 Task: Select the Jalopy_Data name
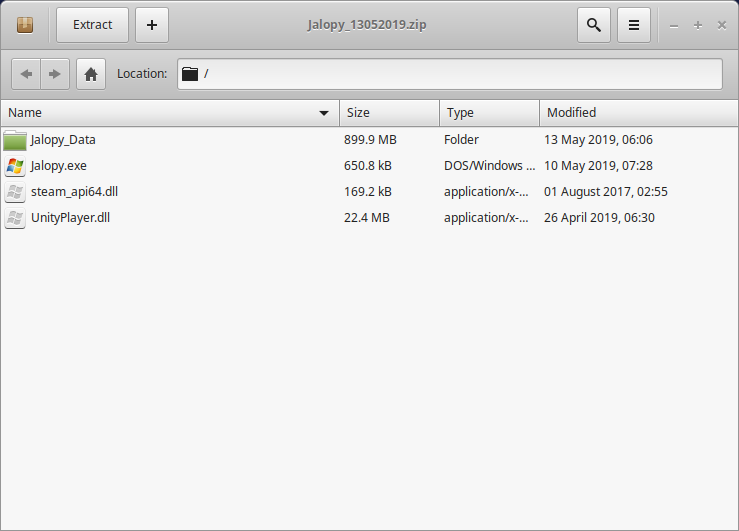(63, 140)
